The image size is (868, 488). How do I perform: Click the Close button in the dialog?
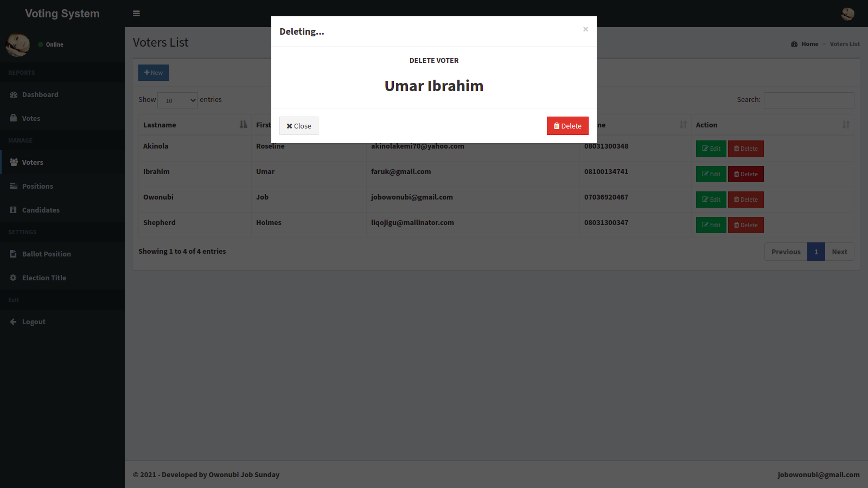(x=299, y=126)
